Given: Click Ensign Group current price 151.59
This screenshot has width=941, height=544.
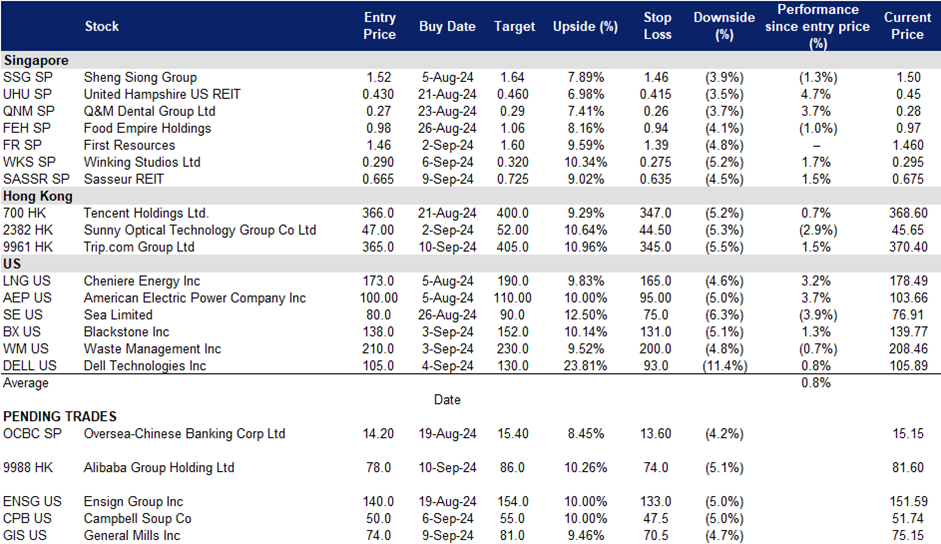Looking at the screenshot, I should (x=908, y=501).
